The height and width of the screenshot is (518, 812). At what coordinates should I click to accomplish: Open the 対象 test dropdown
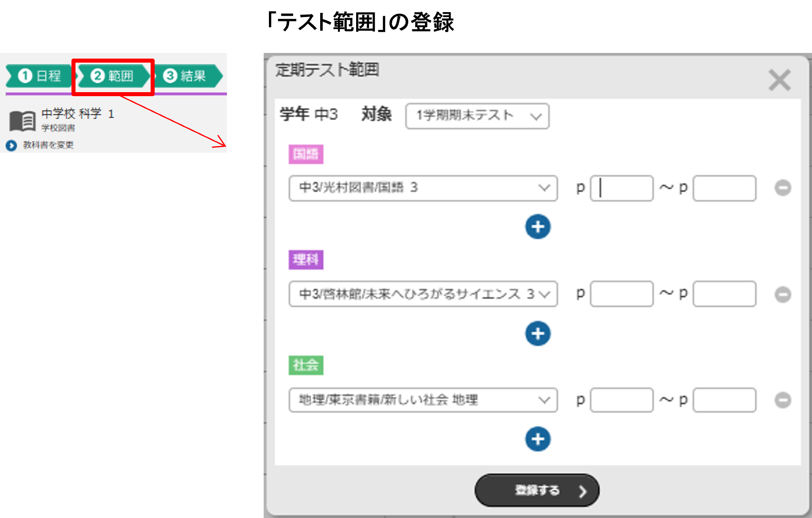pyautogui.click(x=477, y=116)
